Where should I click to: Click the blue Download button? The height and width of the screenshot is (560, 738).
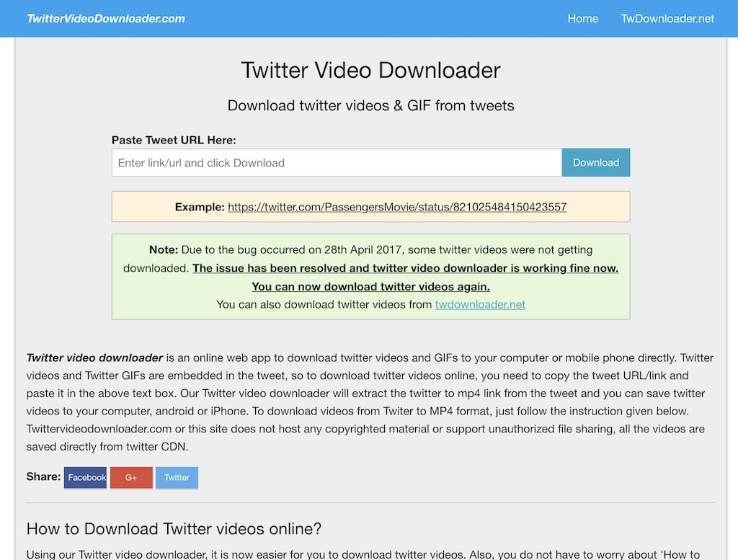[596, 163]
